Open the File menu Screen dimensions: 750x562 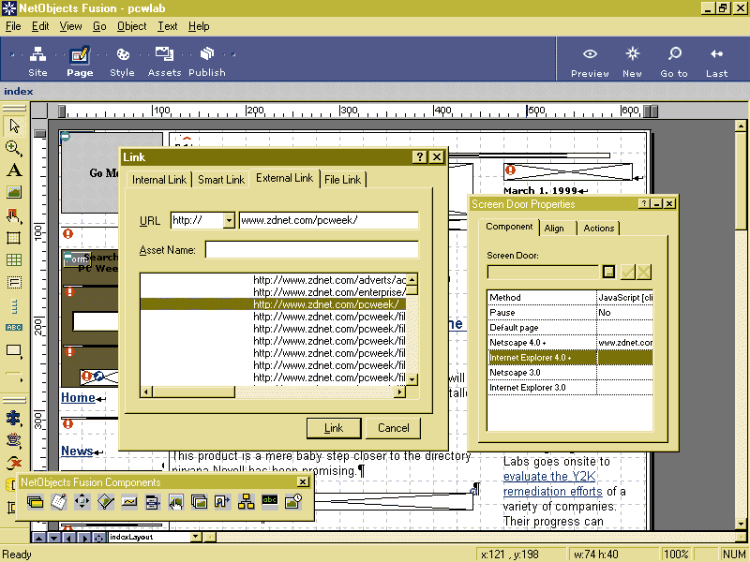[x=13, y=26]
